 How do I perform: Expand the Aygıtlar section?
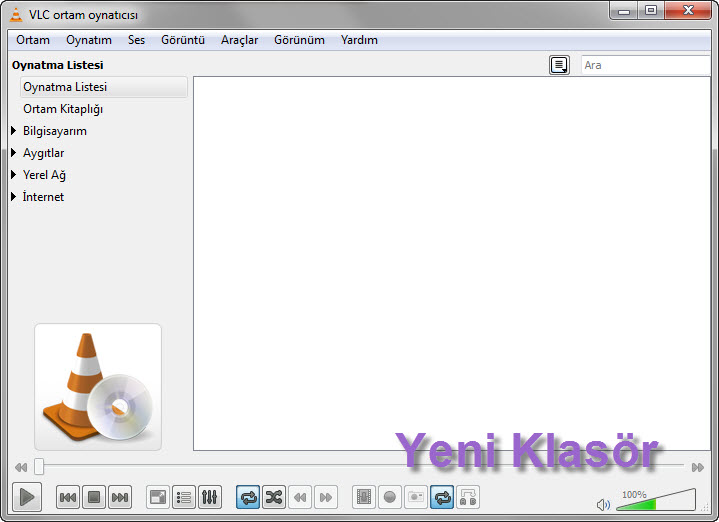14,153
